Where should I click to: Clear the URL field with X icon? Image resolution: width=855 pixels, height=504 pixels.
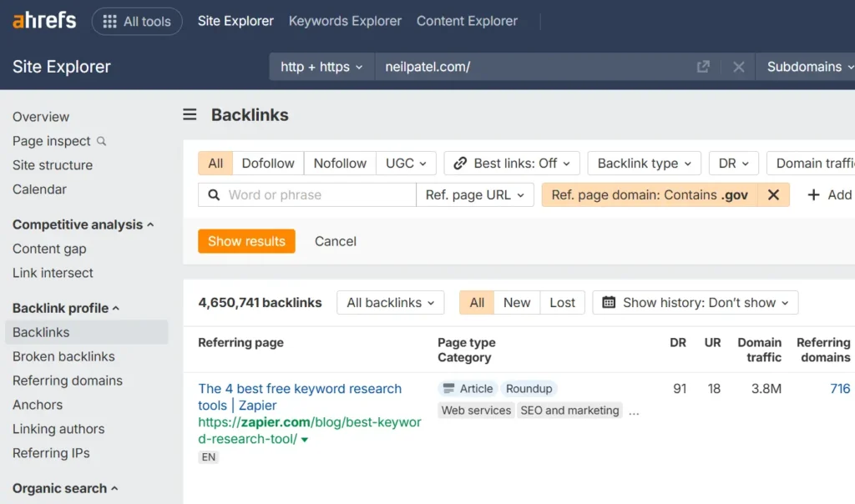pyautogui.click(x=738, y=67)
